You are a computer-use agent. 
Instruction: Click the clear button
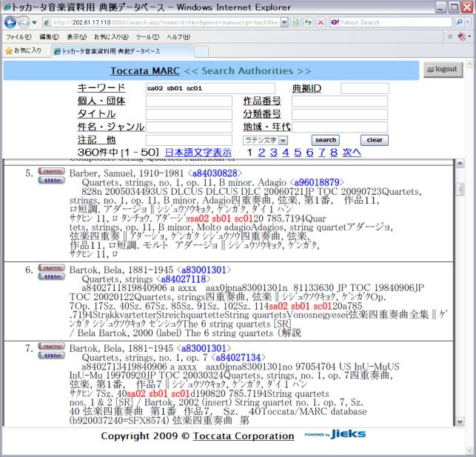pyautogui.click(x=375, y=140)
